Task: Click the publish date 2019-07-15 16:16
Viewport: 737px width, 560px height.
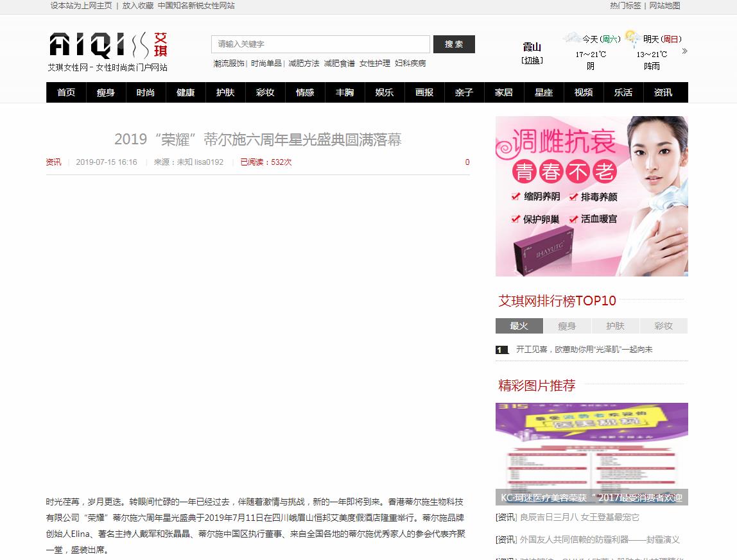Action: [107, 162]
